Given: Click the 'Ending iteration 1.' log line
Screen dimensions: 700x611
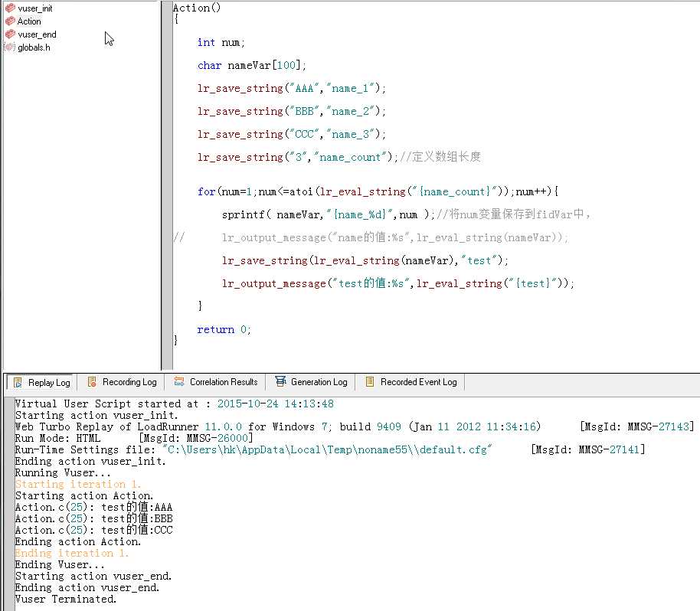Looking at the screenshot, I should click(x=72, y=554).
